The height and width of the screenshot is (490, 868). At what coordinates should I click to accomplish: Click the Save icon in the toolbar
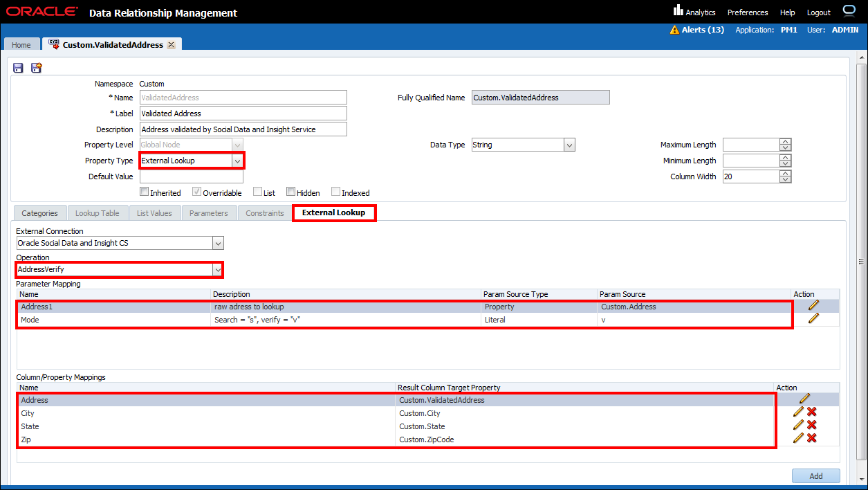coord(18,68)
